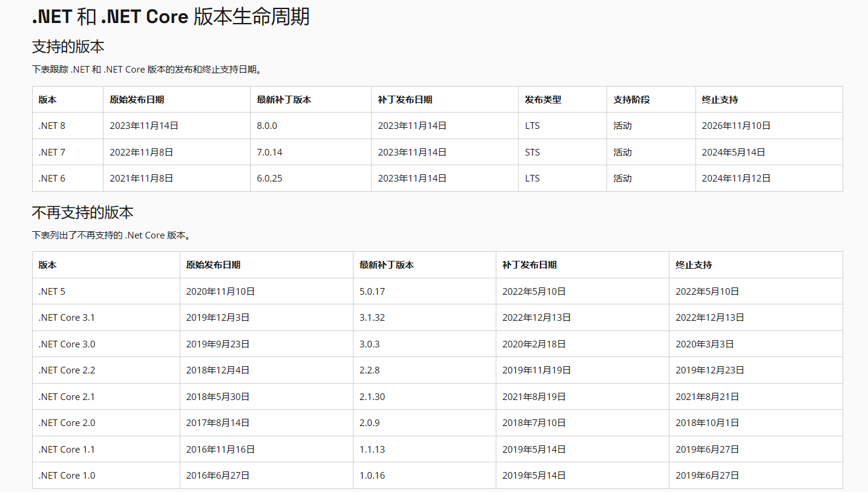The image size is (868, 492).
Task: Click the original release date '2022年11月8日'
Action: coord(142,152)
